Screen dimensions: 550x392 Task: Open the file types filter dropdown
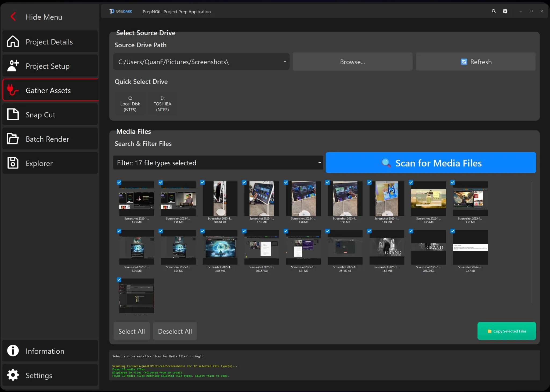(319, 163)
